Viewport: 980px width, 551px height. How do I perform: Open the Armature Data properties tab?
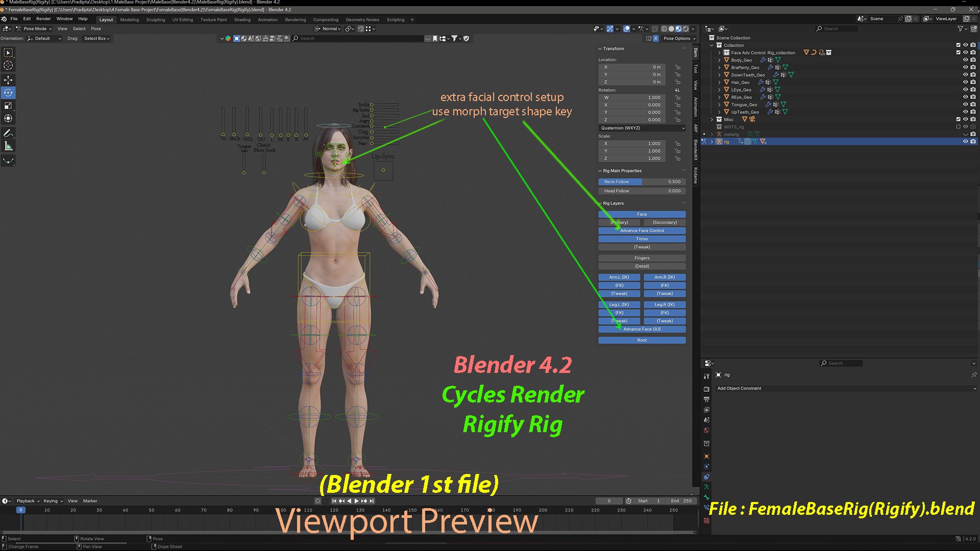click(706, 487)
